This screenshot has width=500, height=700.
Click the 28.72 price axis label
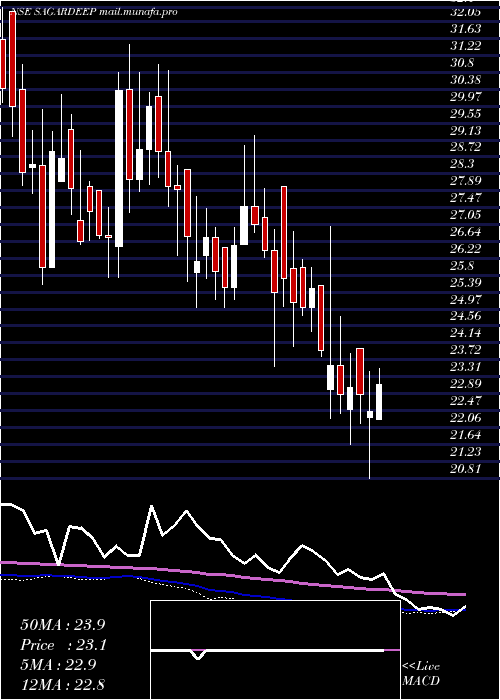[x=466, y=148]
